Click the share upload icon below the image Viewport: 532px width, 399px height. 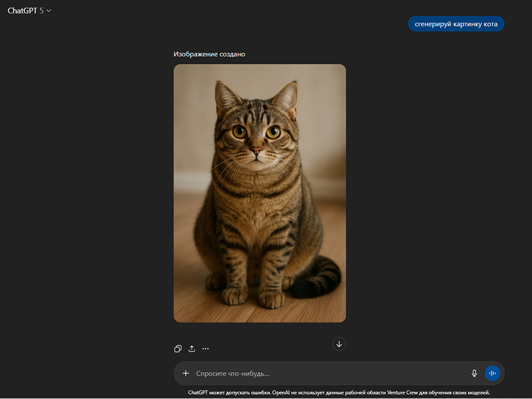pyautogui.click(x=192, y=349)
